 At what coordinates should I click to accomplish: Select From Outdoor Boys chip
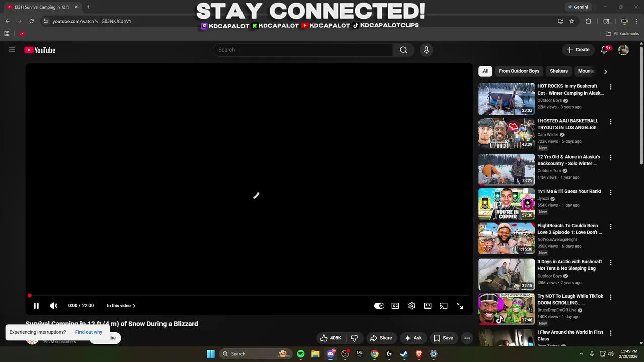tap(519, 71)
